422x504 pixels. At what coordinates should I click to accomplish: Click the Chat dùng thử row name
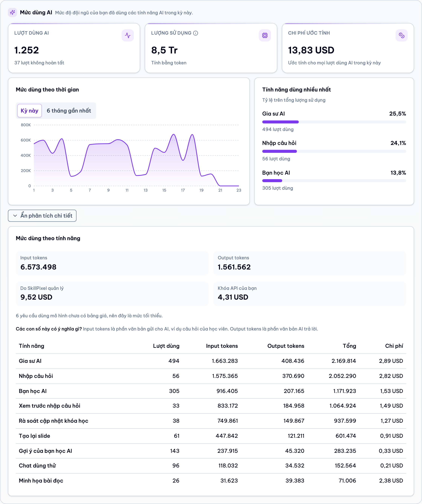37,466
